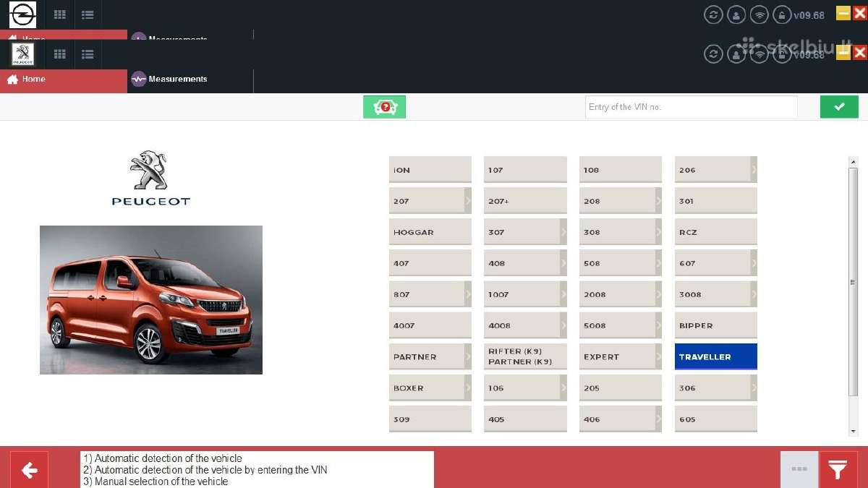Select the highlighted TRAVELLER model
This screenshot has height=488, width=868.
pos(716,356)
